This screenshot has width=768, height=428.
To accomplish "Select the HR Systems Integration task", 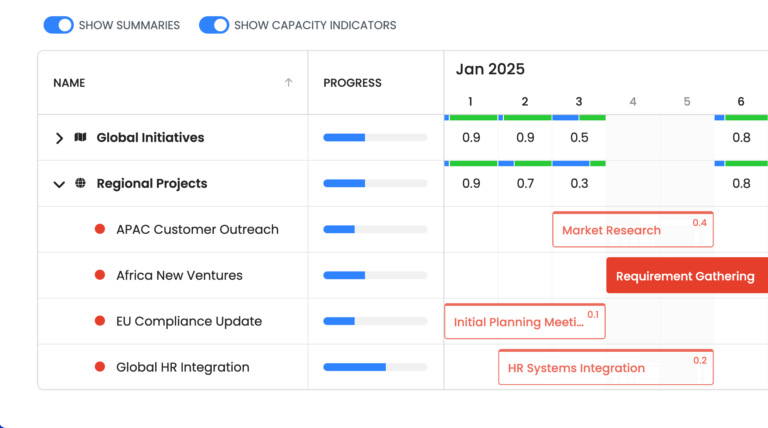I will (606, 367).
